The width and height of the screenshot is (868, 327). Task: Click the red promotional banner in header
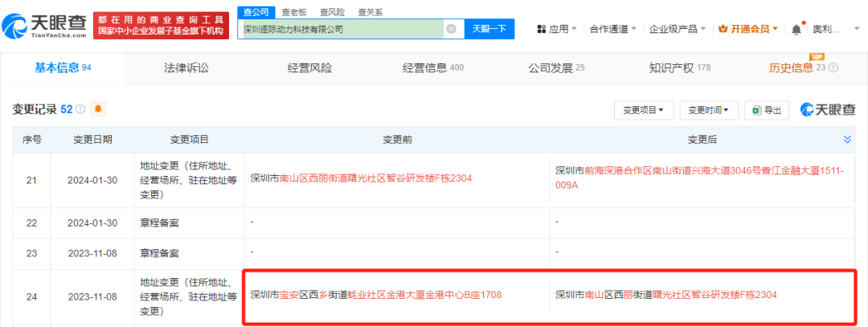click(161, 26)
